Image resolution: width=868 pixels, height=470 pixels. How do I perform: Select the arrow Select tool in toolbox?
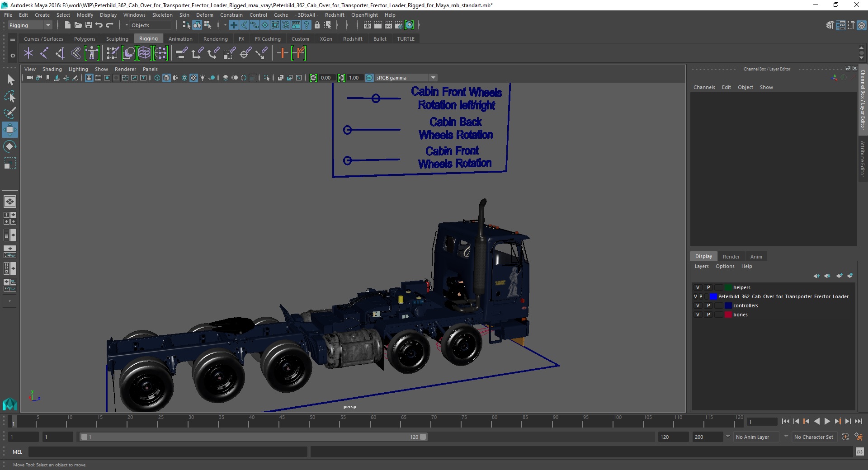tap(10, 80)
